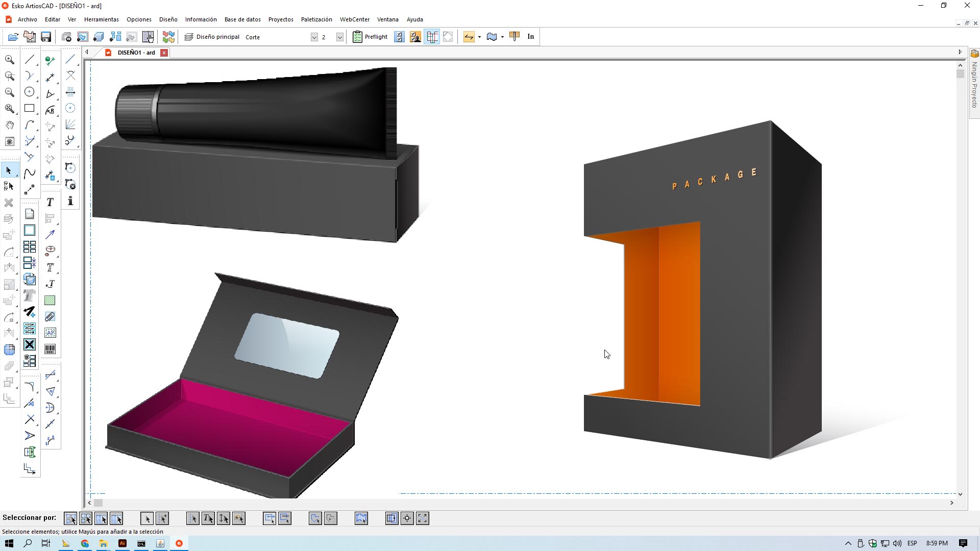Viewport: 980px width, 551px height.
Task: Open the Corte line type dropdown
Action: coord(314,37)
